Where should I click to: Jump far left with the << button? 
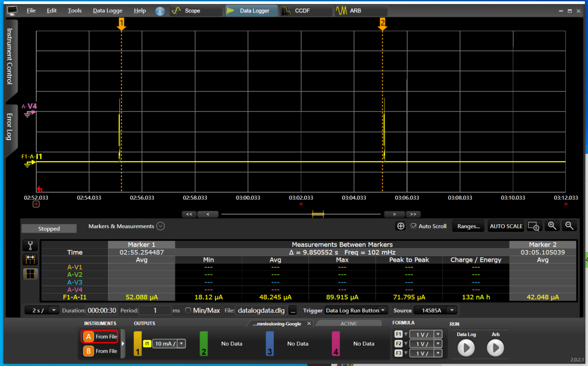189,214
